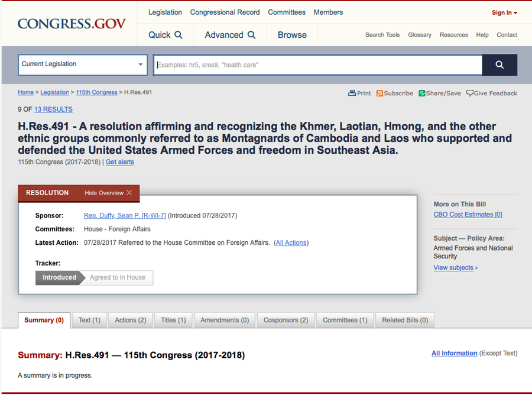Open the Sign In dropdown menu
The width and height of the screenshot is (532, 395).
pyautogui.click(x=504, y=13)
